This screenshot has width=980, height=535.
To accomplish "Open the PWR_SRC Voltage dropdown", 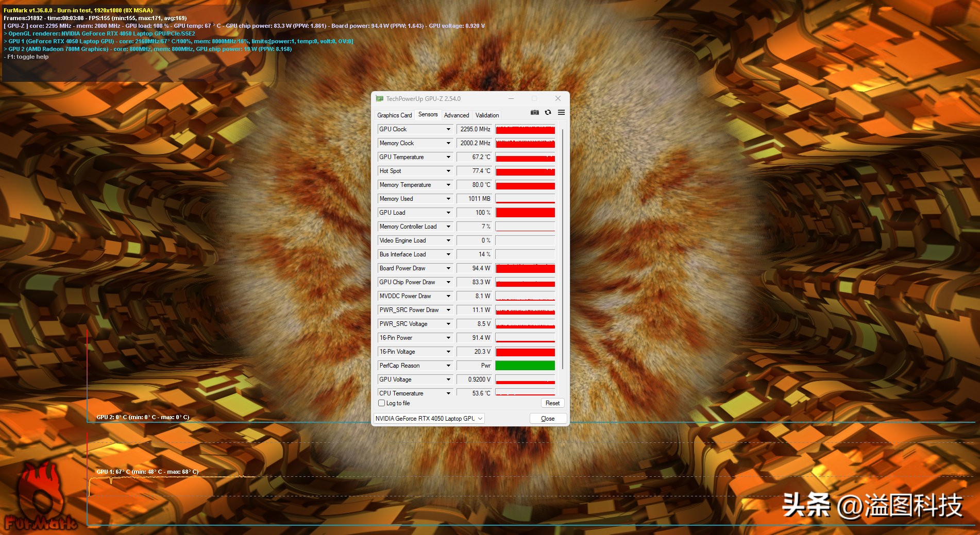I will tap(448, 324).
